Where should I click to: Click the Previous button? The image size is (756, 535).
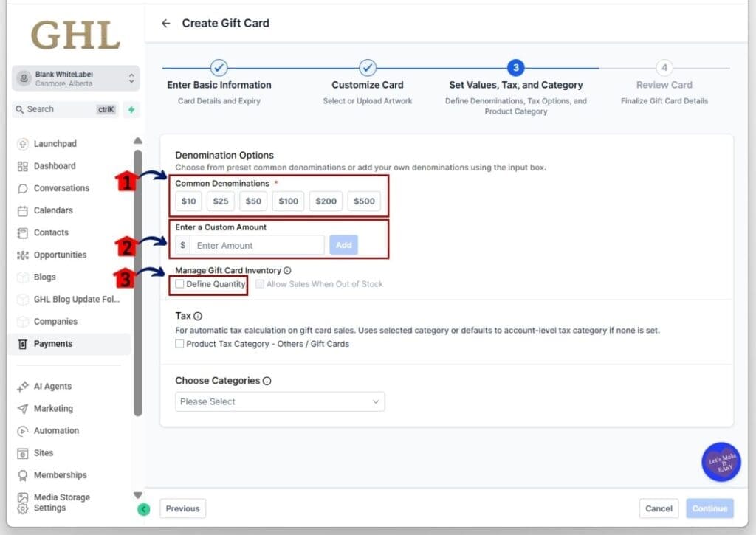coord(182,508)
